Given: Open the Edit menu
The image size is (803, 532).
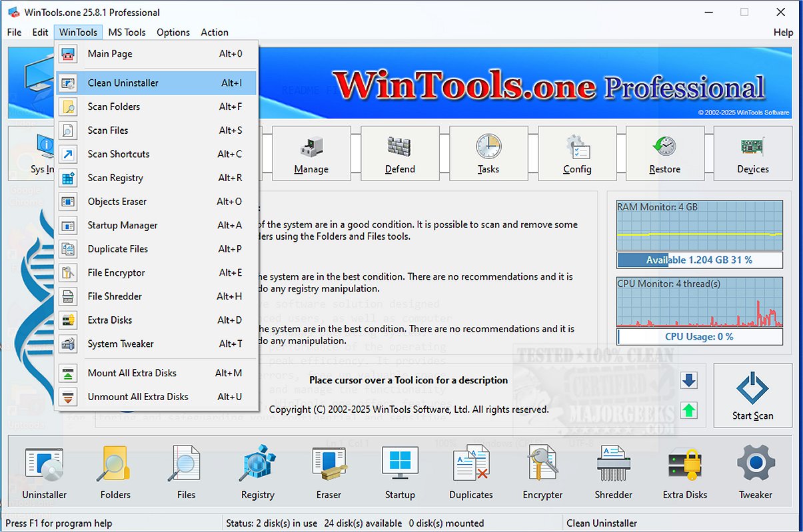Looking at the screenshot, I should click(x=41, y=32).
